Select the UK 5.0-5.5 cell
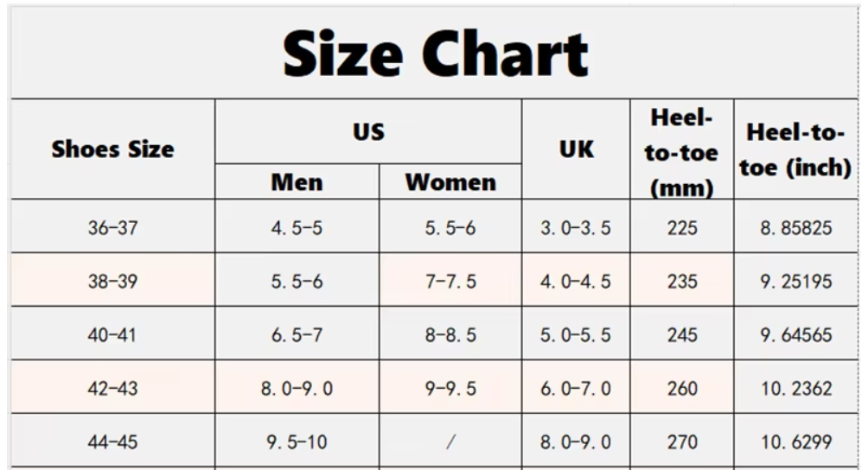 pyautogui.click(x=576, y=335)
